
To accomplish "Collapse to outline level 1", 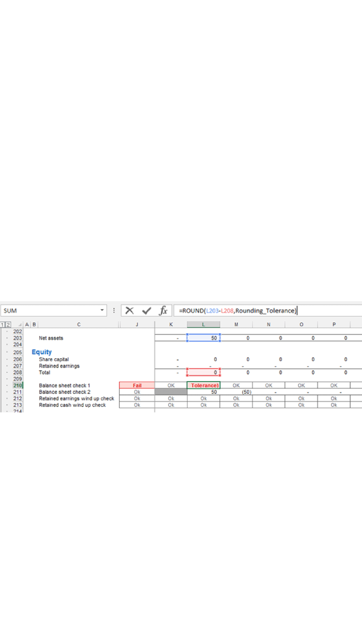I will 2,325.
